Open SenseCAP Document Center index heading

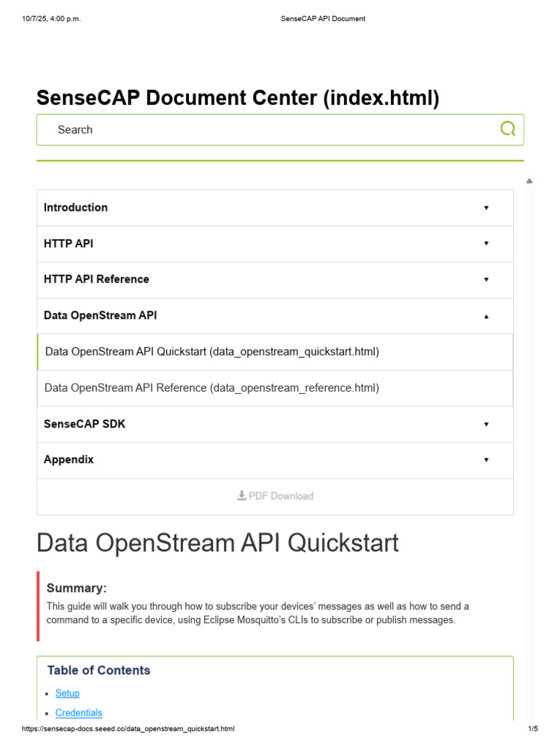[x=238, y=98]
